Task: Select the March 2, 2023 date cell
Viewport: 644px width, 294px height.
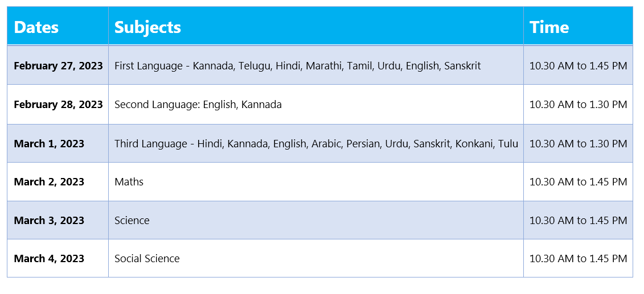Action: [x=58, y=181]
